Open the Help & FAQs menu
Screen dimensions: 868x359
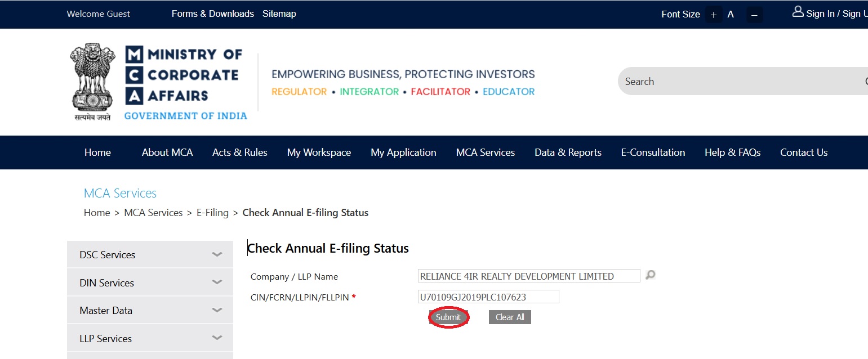tap(732, 152)
